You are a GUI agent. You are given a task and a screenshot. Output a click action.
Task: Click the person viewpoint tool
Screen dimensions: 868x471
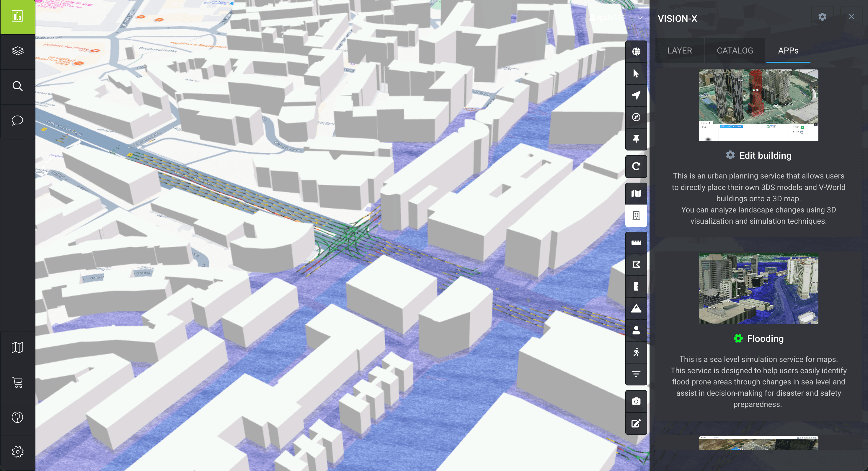click(636, 330)
